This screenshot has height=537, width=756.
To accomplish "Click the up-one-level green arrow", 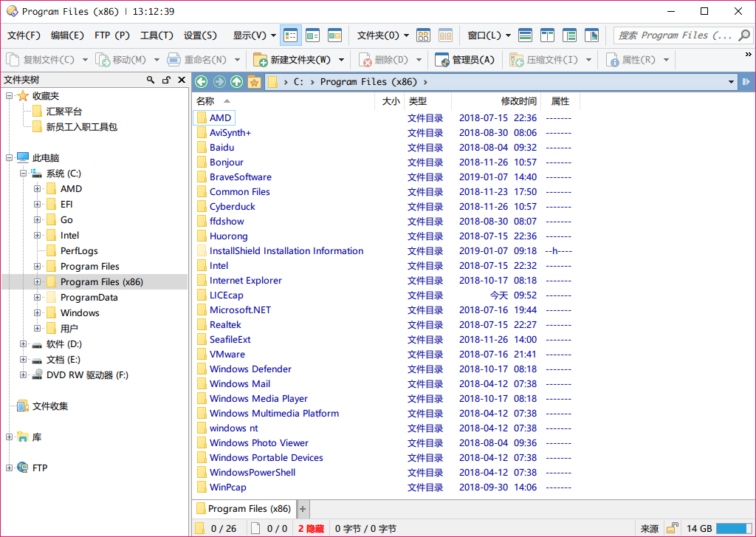I will 237,82.
